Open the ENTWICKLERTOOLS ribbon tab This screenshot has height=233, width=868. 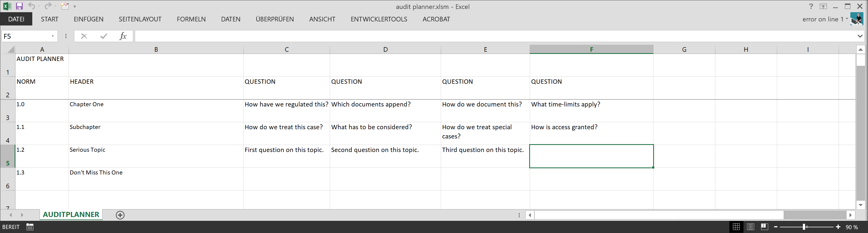point(379,19)
